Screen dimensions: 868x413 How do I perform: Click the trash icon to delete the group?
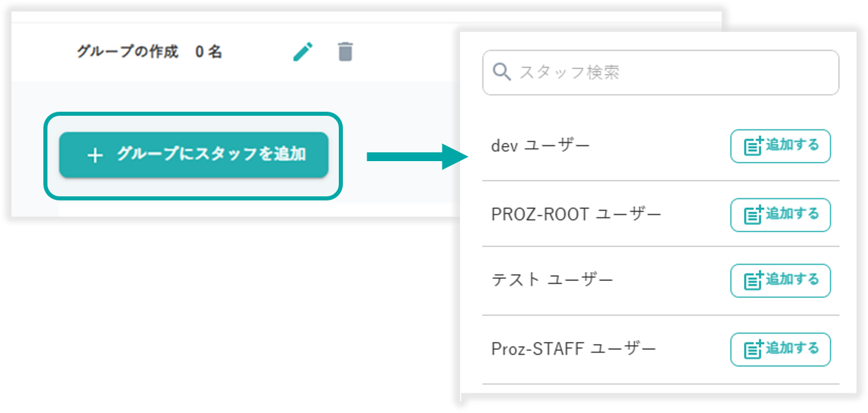[346, 51]
